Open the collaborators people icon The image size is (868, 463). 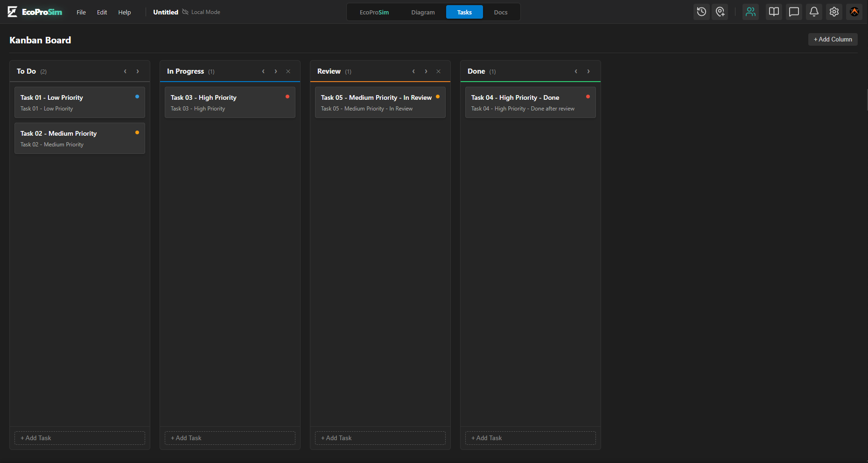tap(750, 12)
